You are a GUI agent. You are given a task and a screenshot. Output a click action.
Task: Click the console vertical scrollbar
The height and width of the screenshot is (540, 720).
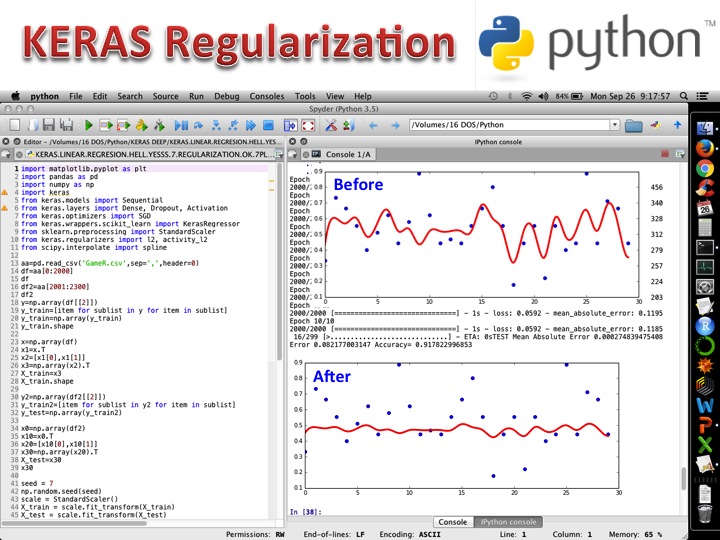(x=684, y=478)
